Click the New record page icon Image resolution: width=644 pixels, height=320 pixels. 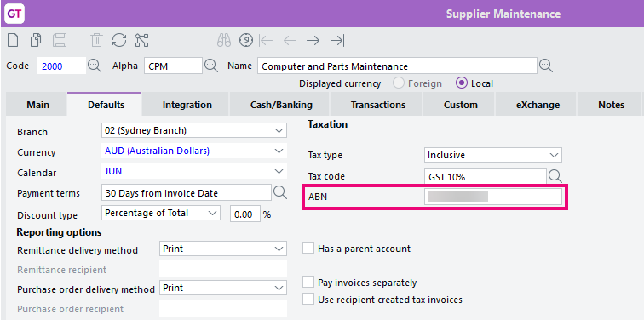14,40
